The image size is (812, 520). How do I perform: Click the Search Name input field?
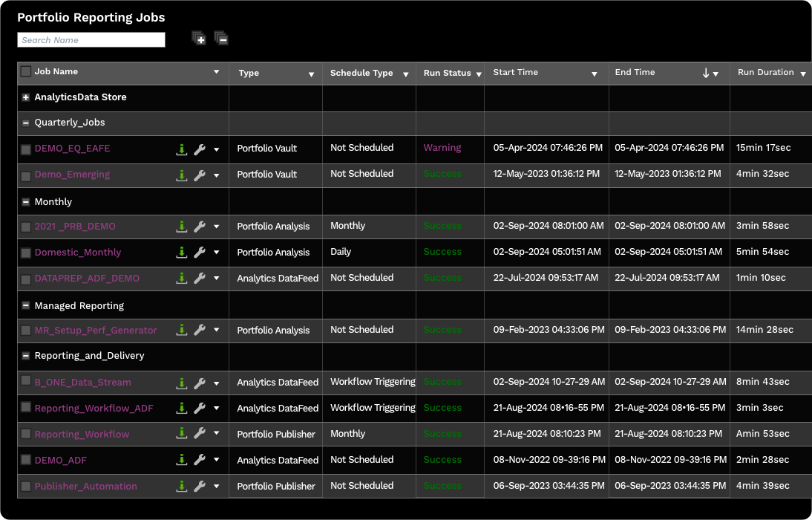91,39
